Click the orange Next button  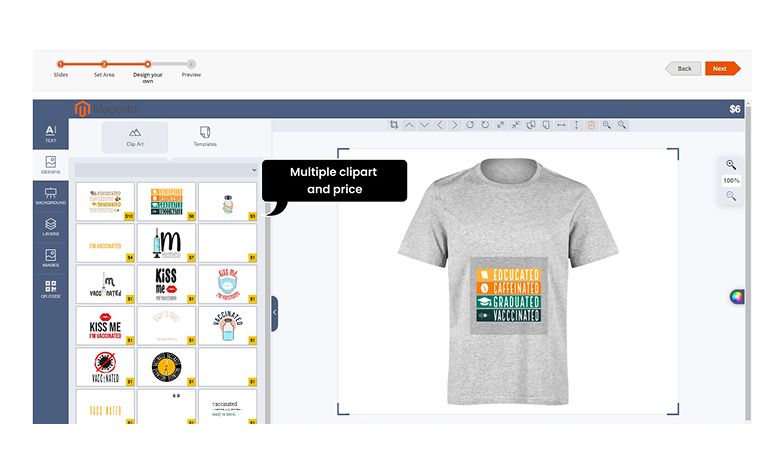tap(719, 68)
